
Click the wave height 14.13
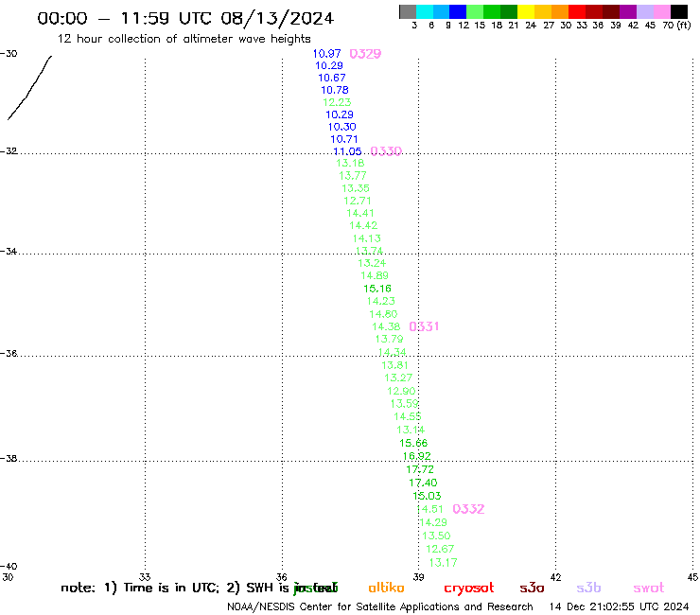coord(366,238)
